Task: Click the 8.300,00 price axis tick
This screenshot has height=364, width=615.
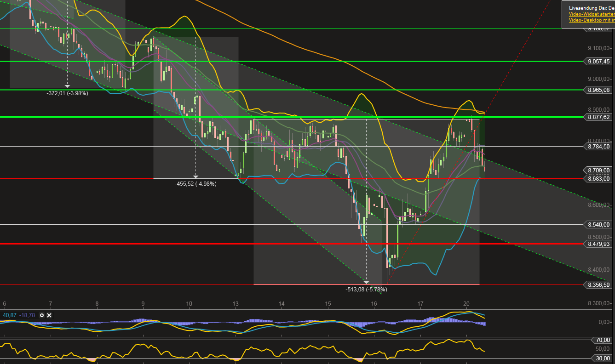Action: [x=599, y=303]
